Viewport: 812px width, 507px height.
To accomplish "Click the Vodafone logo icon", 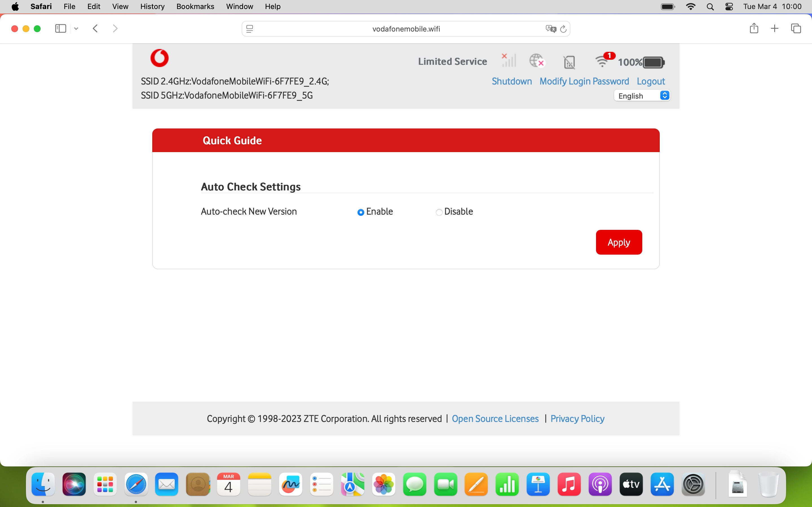I will [159, 58].
